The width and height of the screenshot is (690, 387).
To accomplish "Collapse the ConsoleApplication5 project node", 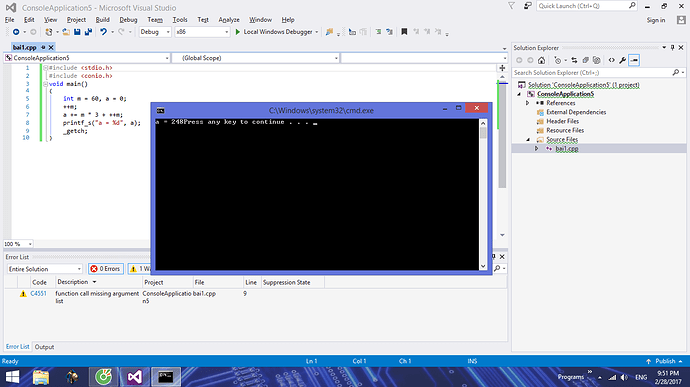I will coord(519,94).
